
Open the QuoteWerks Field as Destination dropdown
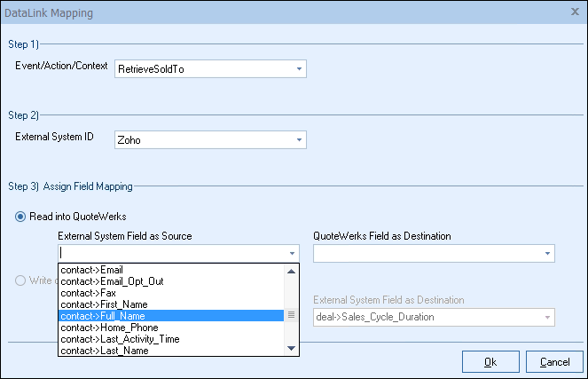(547, 253)
